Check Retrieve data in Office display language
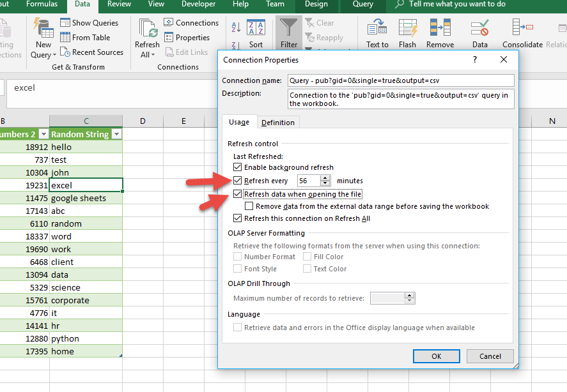Image resolution: width=567 pixels, height=392 pixels. pyautogui.click(x=237, y=328)
